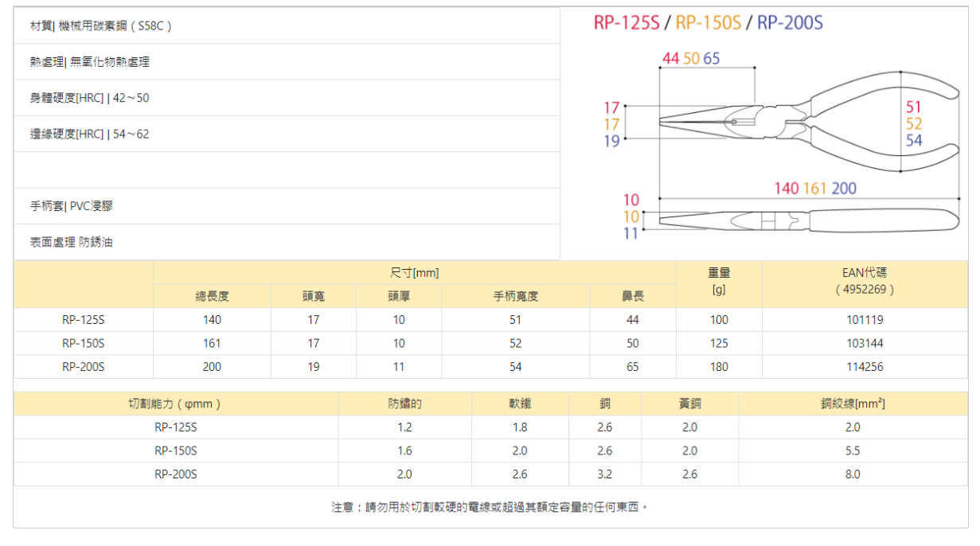Screen dimensions: 980x546
Task: Click the 注意 warning note at bottom
Action: (x=490, y=507)
